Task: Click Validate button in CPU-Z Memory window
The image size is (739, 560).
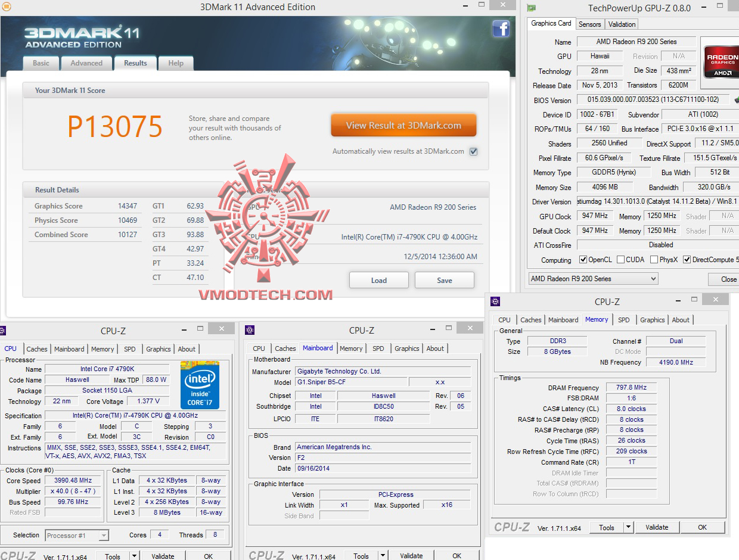Action: (657, 527)
